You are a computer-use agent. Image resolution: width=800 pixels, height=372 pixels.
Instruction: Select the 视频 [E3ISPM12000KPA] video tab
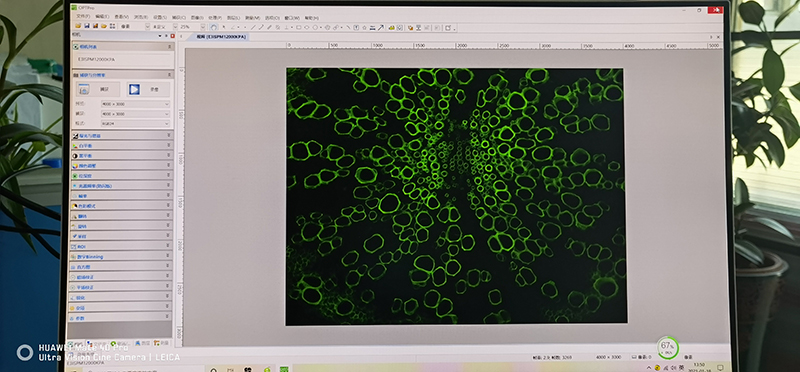click(x=221, y=37)
